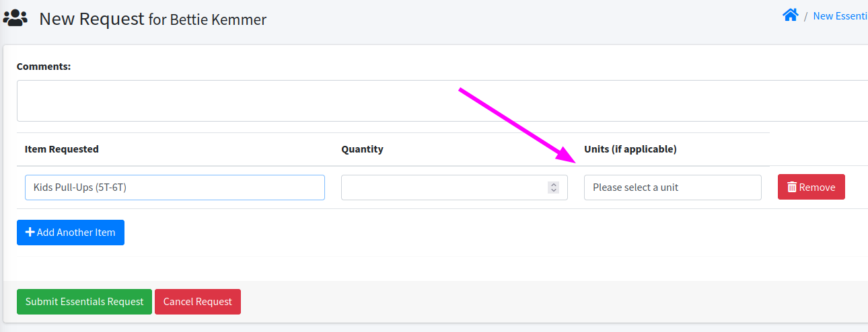Add Another Item to the request

click(71, 233)
